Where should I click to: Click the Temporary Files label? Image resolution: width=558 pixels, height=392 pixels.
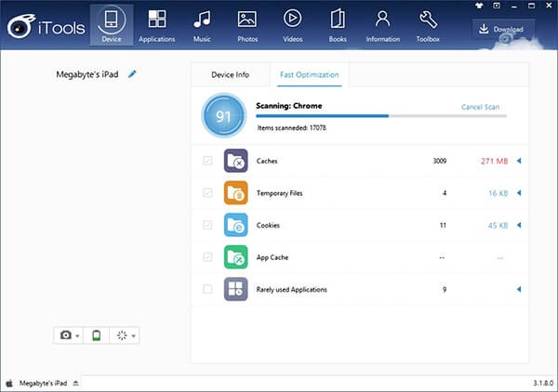279,193
